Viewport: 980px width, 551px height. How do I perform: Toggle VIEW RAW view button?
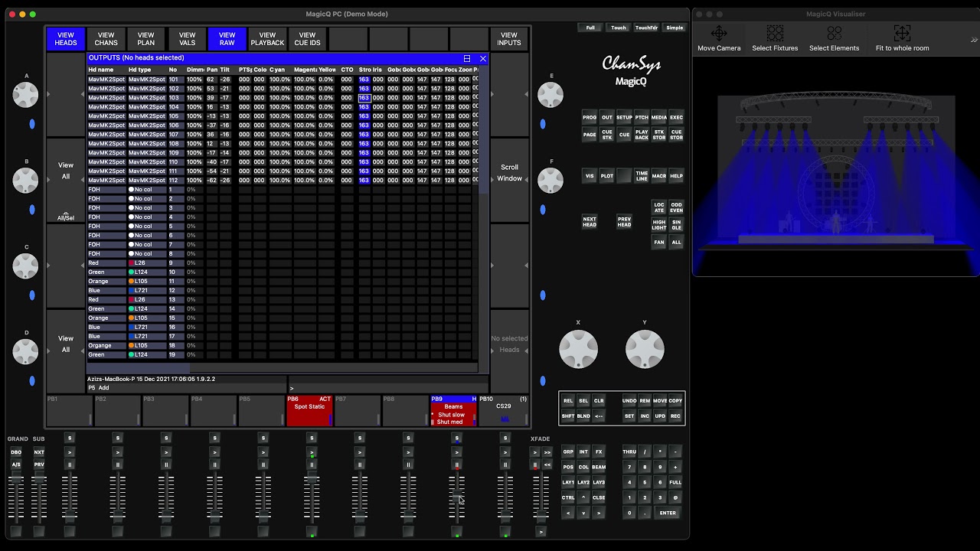227,39
